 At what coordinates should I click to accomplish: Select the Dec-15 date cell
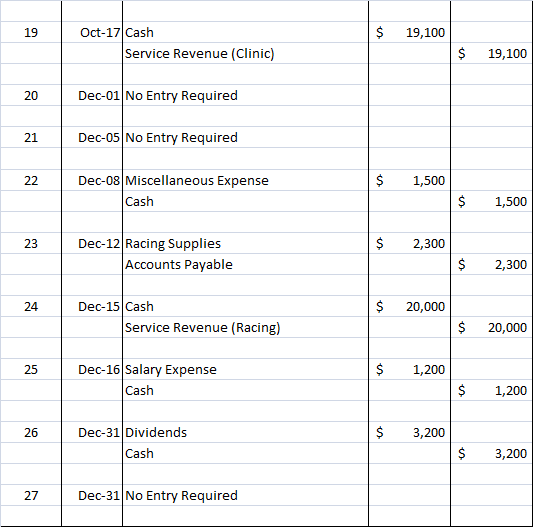[92, 306]
